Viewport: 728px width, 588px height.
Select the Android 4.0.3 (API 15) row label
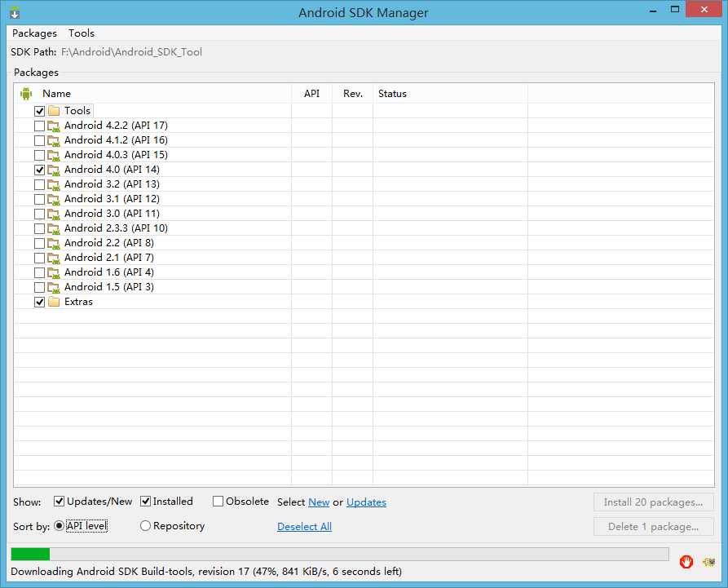pos(116,155)
